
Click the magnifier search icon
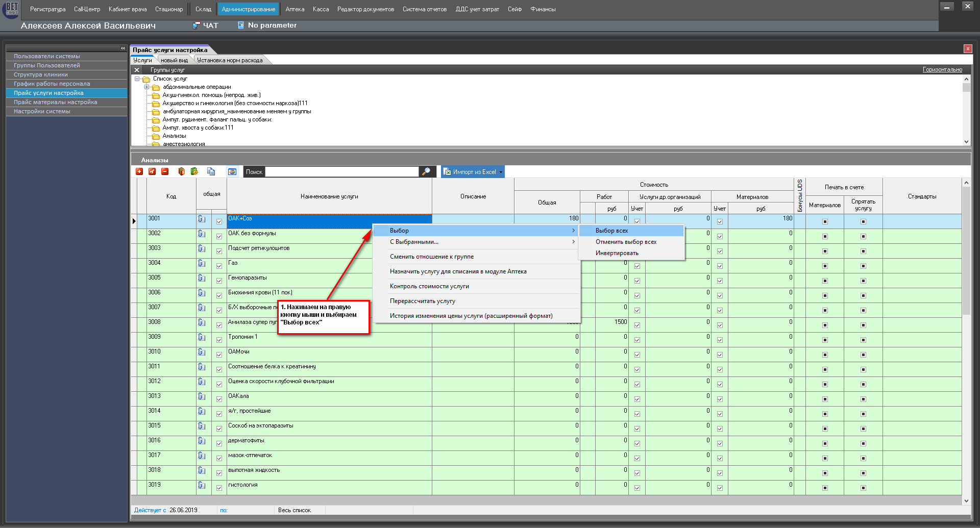tap(426, 172)
